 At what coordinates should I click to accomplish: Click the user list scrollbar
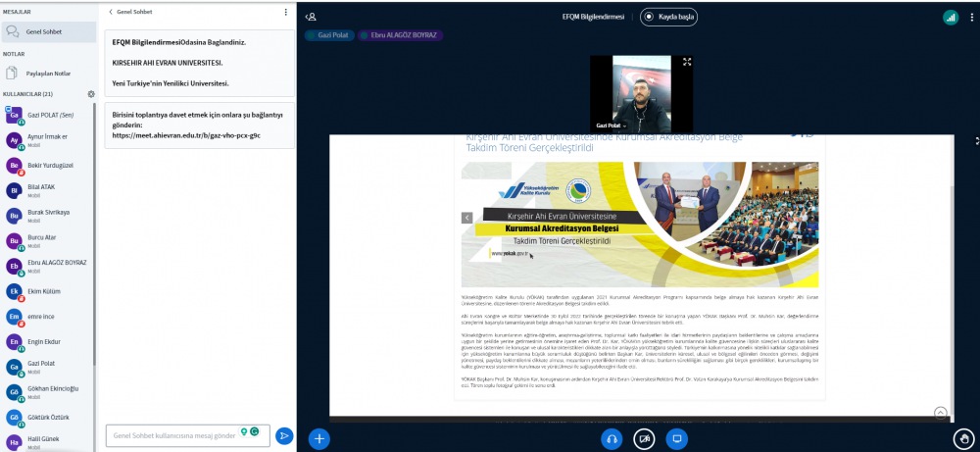(x=95, y=234)
